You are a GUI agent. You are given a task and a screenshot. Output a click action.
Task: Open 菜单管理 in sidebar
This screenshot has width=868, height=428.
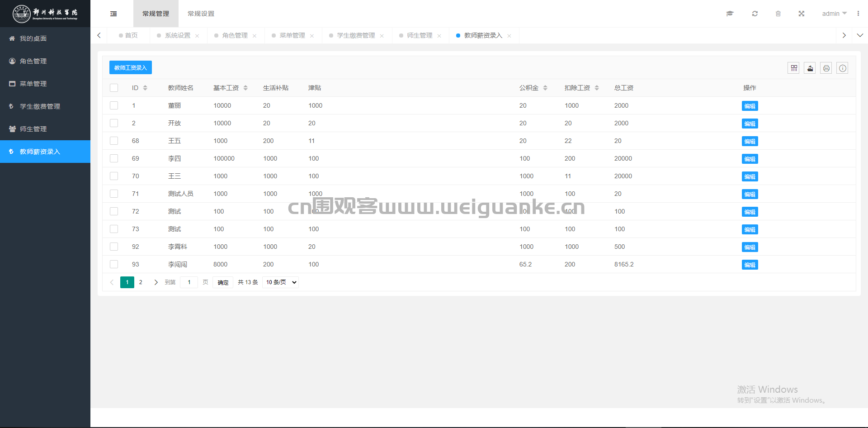45,84
